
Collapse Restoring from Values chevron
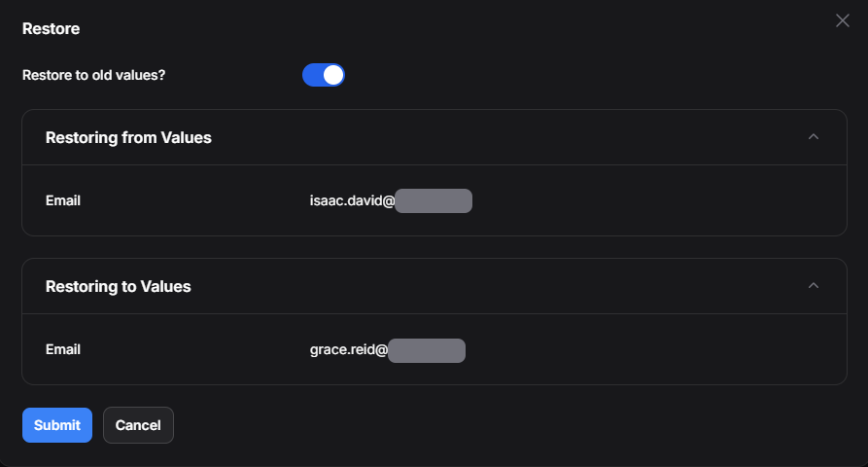[814, 137]
